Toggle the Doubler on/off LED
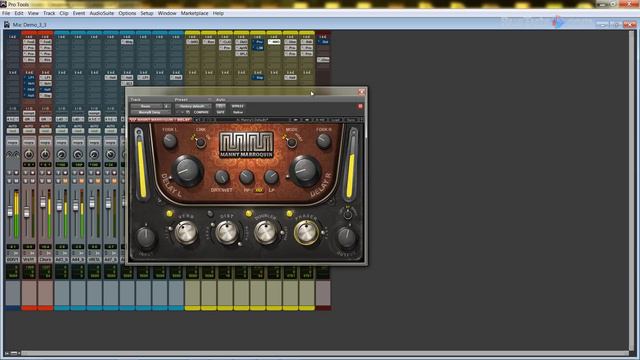This screenshot has width=640, height=360. tap(249, 213)
